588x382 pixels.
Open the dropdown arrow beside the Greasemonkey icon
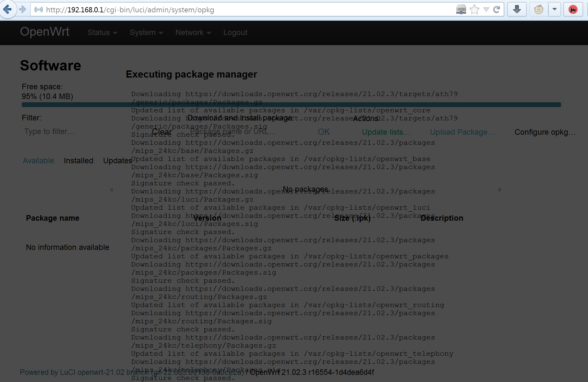pyautogui.click(x=555, y=9)
